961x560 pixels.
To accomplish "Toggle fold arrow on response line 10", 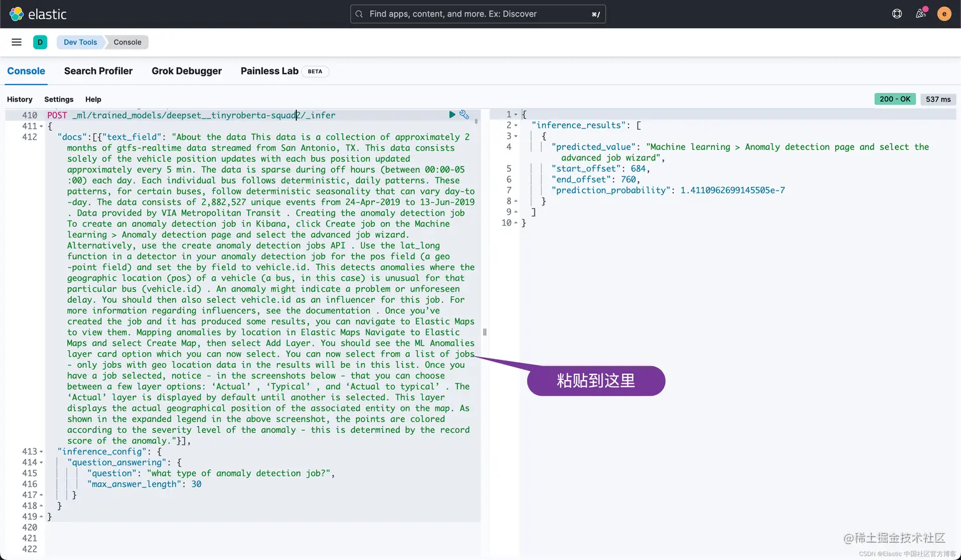I will coord(515,223).
